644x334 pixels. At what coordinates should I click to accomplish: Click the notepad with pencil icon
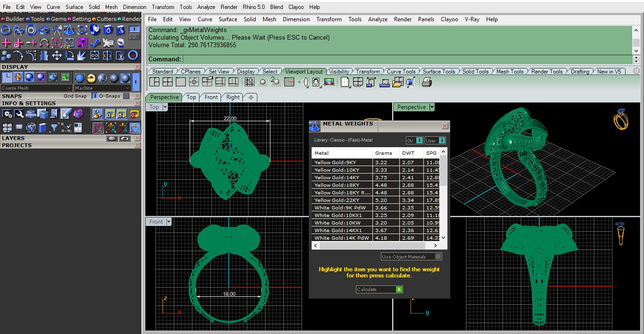coord(66,113)
